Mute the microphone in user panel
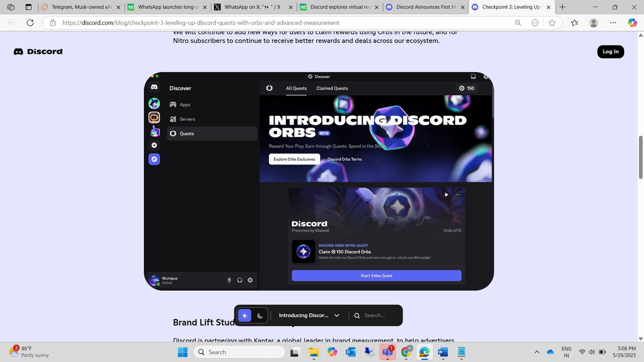The width and height of the screenshot is (644, 362). point(229,280)
